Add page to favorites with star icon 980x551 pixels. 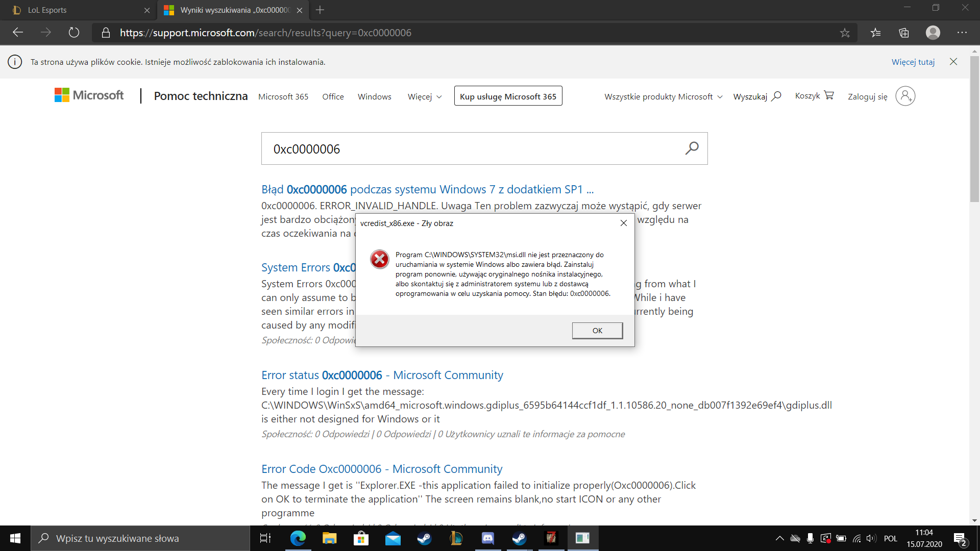tap(845, 33)
